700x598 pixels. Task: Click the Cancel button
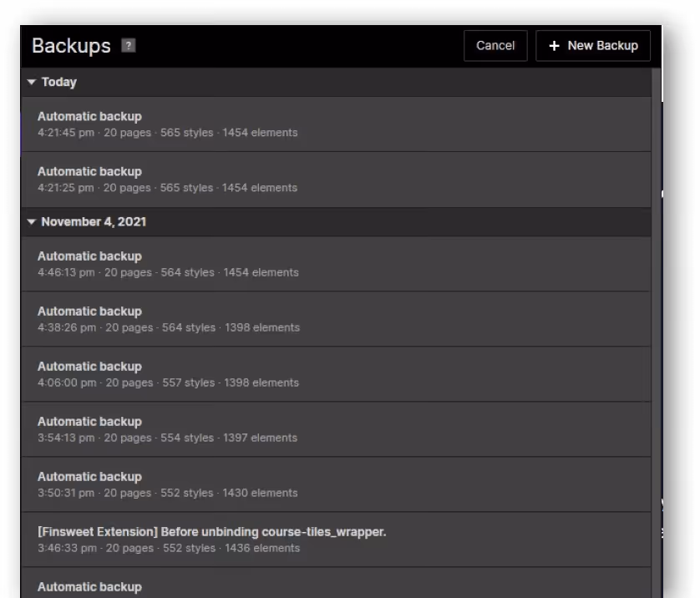495,46
